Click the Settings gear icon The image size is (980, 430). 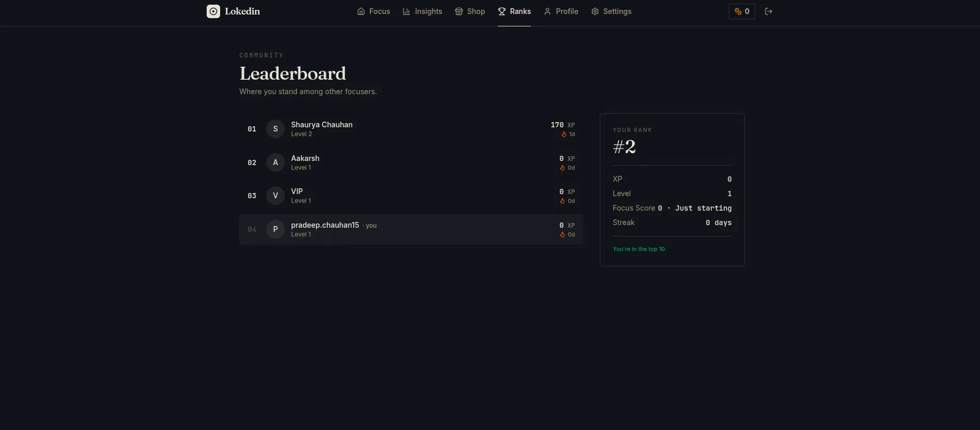pos(595,11)
